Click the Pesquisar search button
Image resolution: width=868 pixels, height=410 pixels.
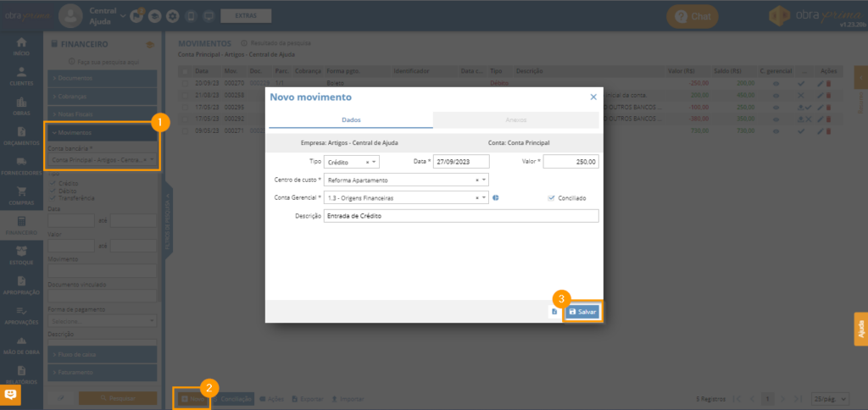click(118, 398)
